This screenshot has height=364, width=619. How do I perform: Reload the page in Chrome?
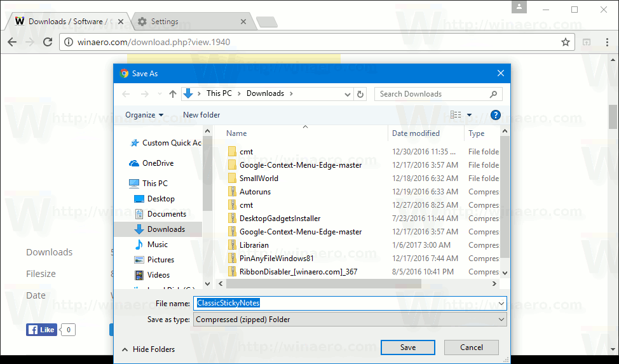click(48, 42)
